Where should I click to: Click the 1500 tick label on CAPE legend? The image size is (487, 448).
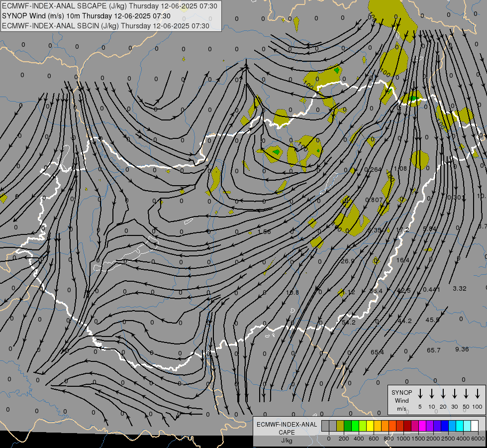418,439
